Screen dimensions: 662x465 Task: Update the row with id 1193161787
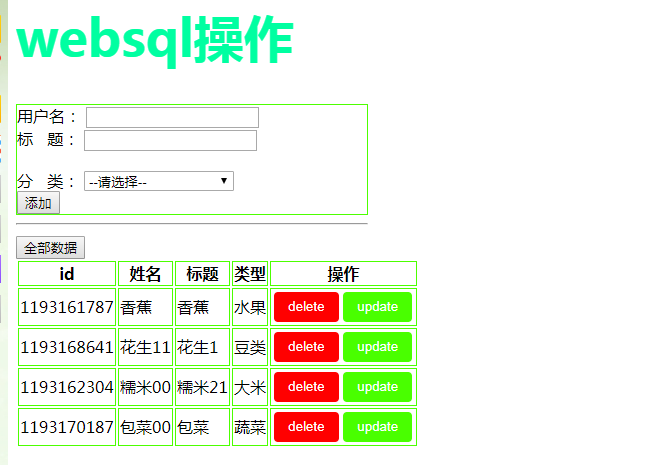[377, 307]
